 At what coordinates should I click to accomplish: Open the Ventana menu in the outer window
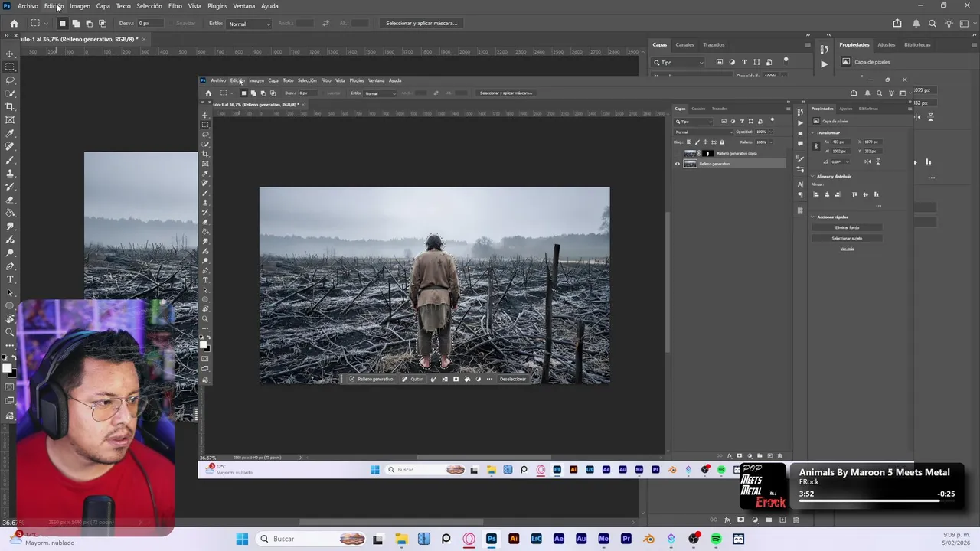244,6
